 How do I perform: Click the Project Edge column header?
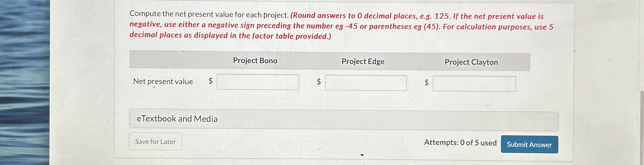[x=363, y=62]
